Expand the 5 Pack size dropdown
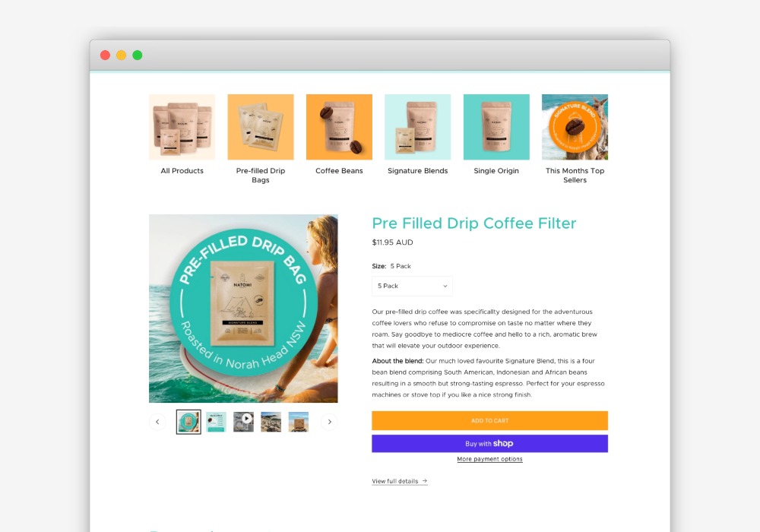The height and width of the screenshot is (532, 760). 413,286
